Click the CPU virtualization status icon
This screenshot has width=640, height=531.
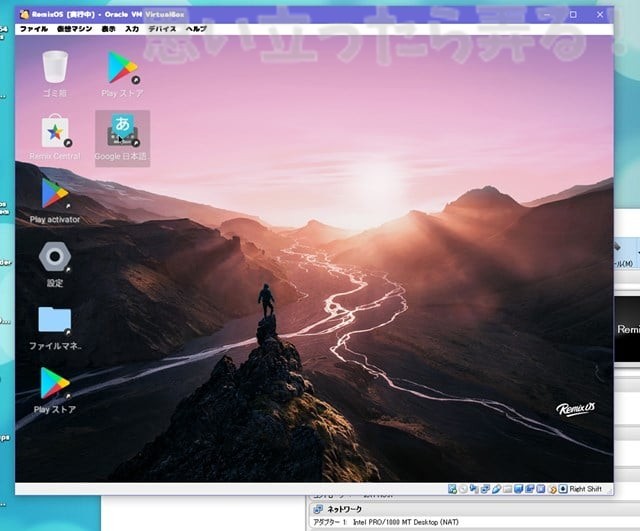pos(540,489)
